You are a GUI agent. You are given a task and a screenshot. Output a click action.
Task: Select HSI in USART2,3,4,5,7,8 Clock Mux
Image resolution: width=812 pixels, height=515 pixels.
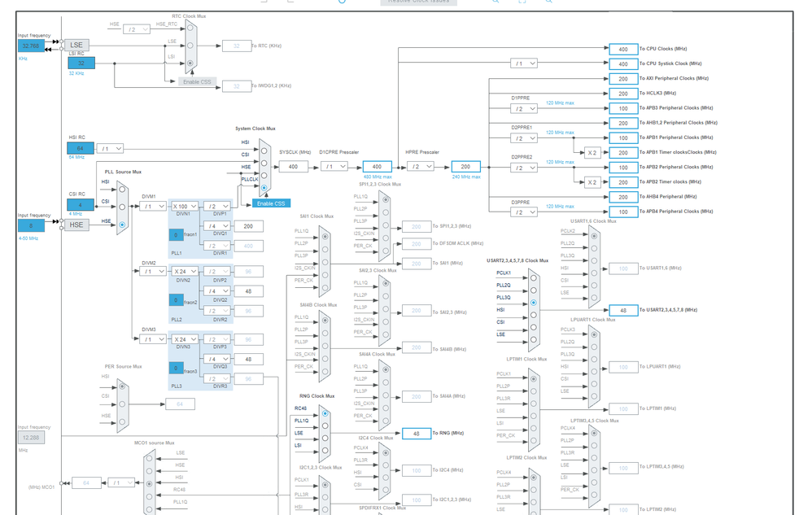point(534,315)
